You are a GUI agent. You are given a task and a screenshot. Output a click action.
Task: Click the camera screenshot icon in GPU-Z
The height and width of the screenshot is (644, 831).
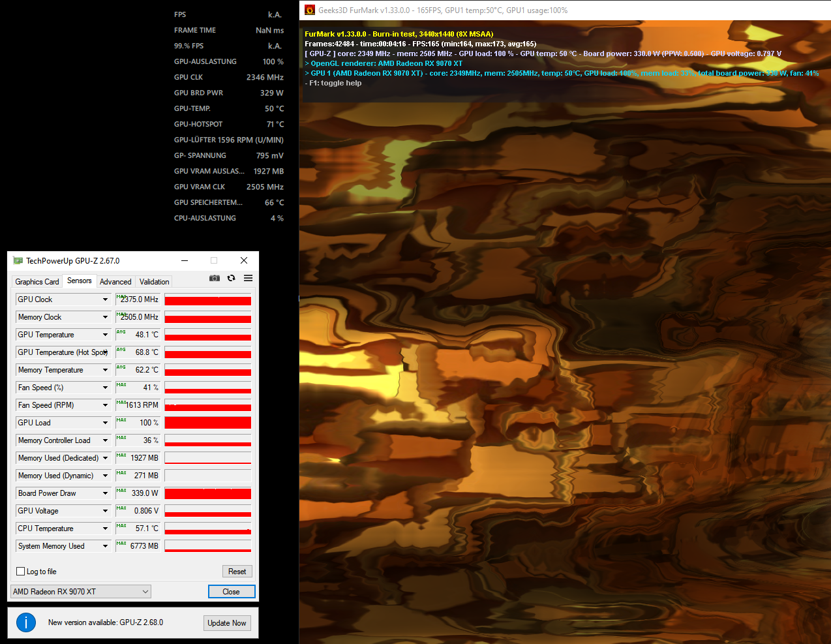coord(214,278)
